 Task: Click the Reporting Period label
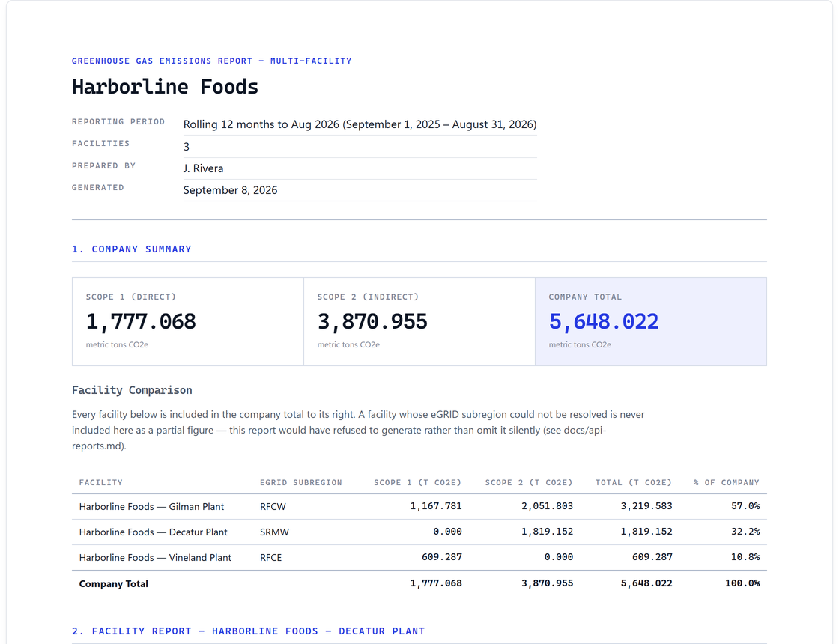click(x=118, y=122)
